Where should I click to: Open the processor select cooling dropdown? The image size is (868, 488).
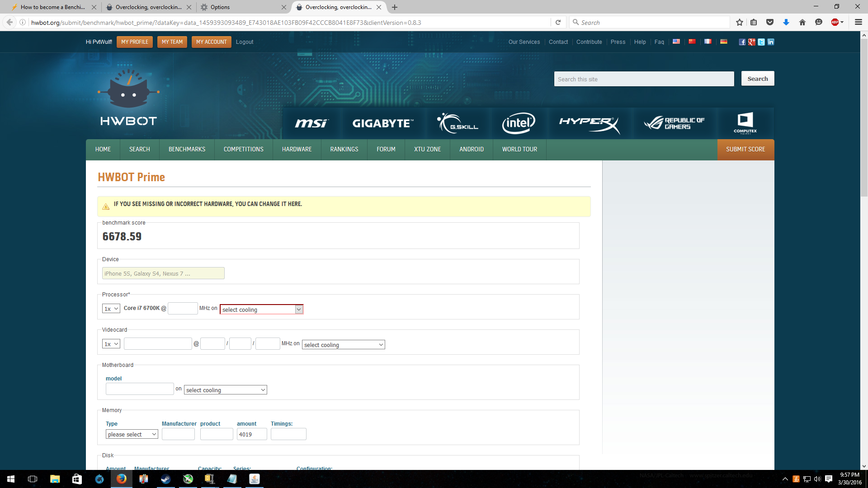(x=262, y=310)
